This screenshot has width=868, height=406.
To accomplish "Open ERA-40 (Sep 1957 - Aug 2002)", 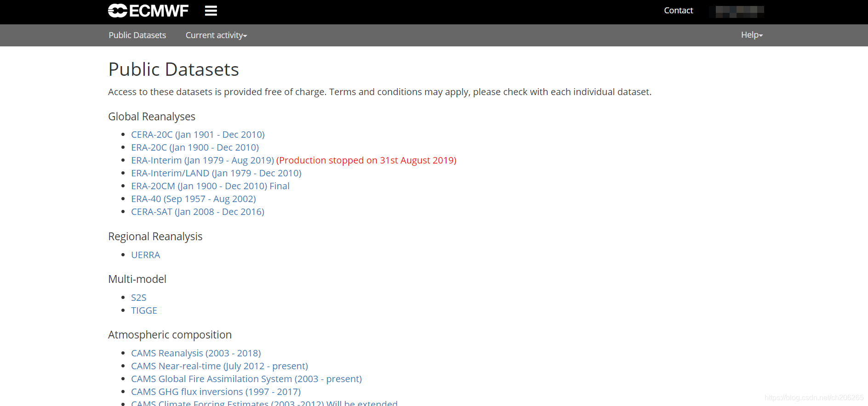I will tap(194, 199).
